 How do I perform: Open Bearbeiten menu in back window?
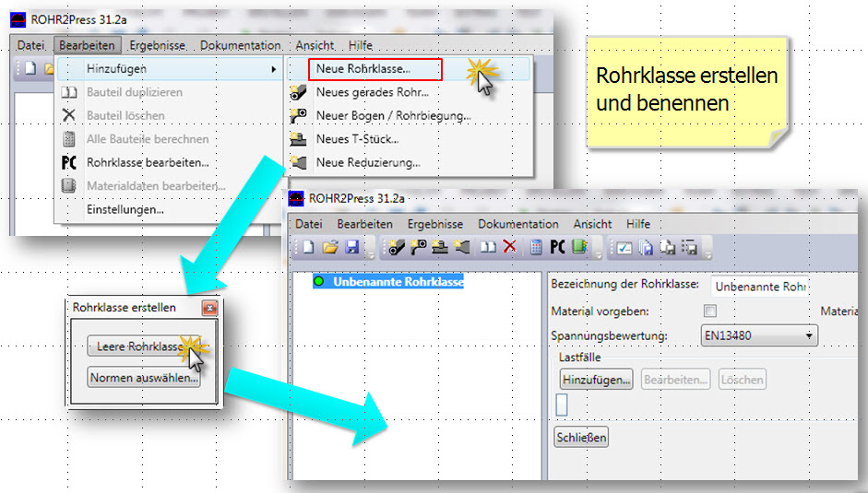click(87, 45)
